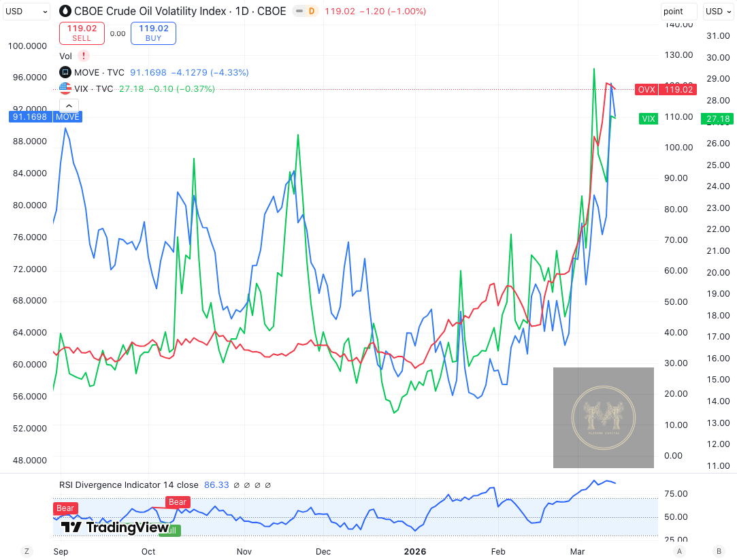Click the blue MOVE axis label
The width and height of the screenshot is (737, 560).
[67, 117]
